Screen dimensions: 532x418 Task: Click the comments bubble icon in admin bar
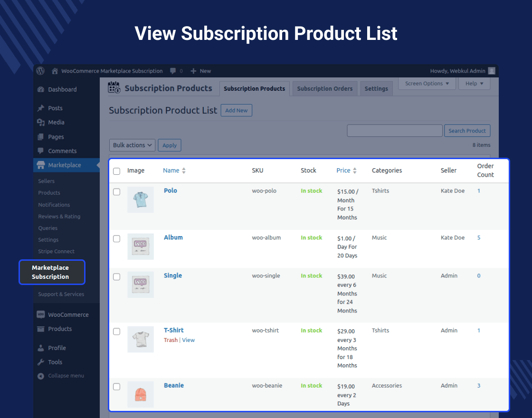(x=173, y=71)
